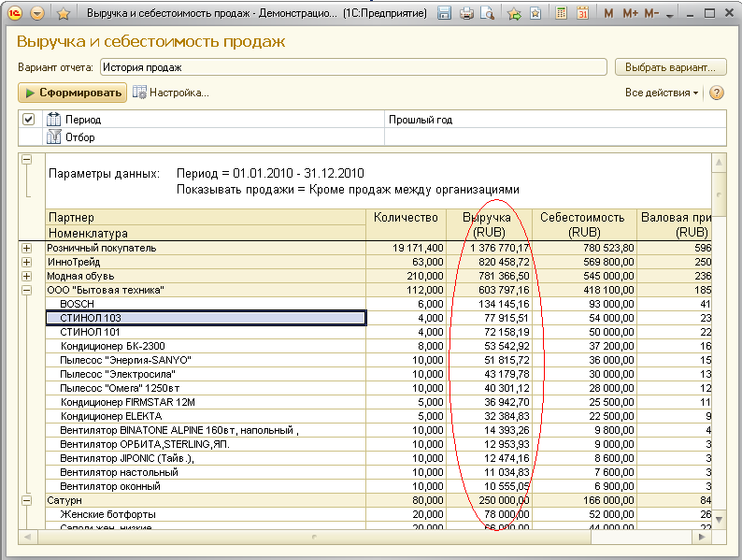Open the Все действия dropdown menu

pyautogui.click(x=662, y=93)
